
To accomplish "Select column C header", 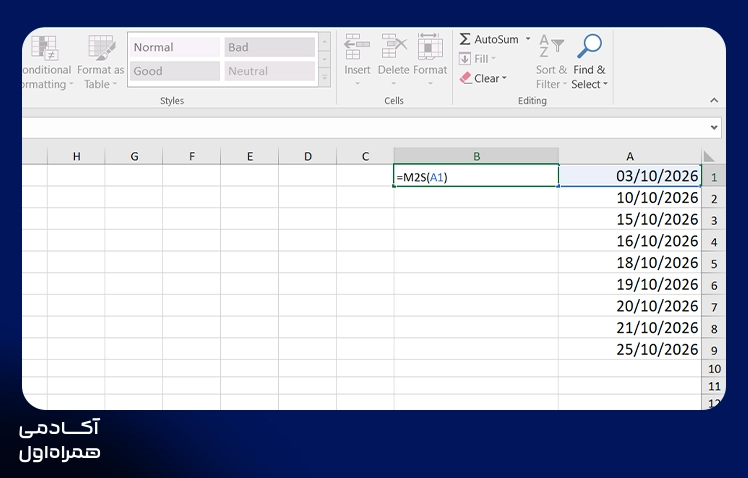I will tap(365, 156).
